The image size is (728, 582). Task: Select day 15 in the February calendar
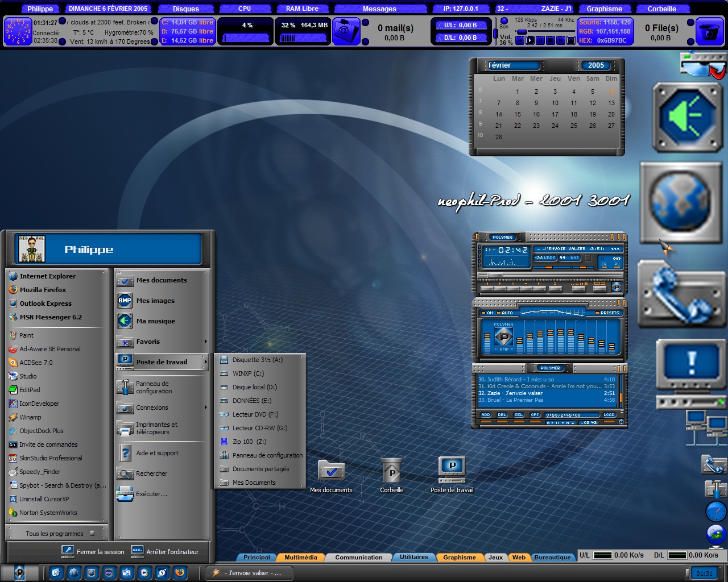[x=518, y=114]
